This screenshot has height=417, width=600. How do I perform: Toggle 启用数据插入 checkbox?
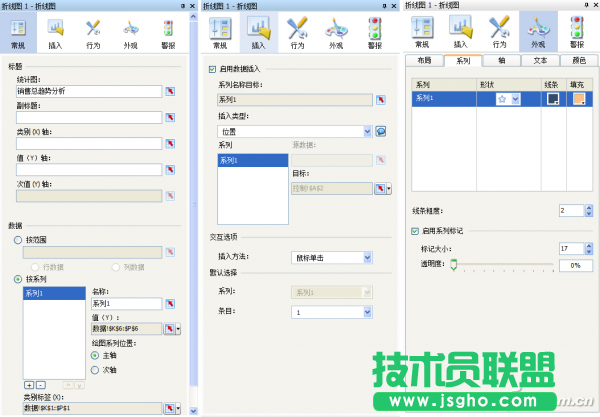coord(212,69)
